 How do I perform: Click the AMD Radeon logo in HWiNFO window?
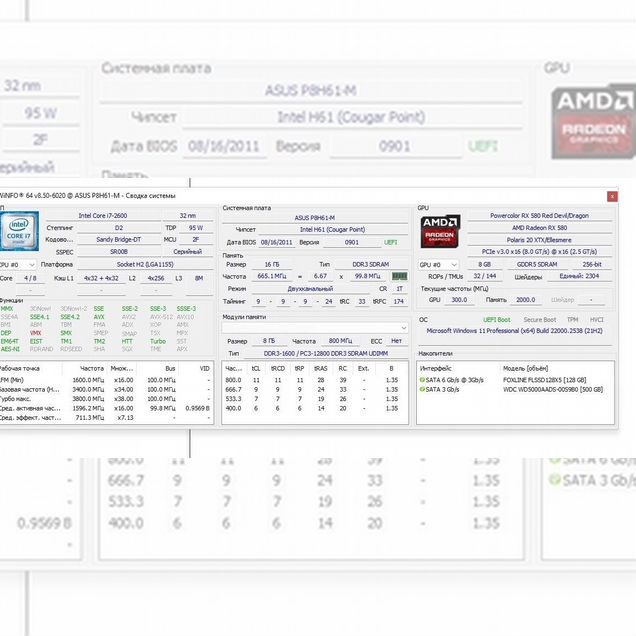[x=440, y=231]
